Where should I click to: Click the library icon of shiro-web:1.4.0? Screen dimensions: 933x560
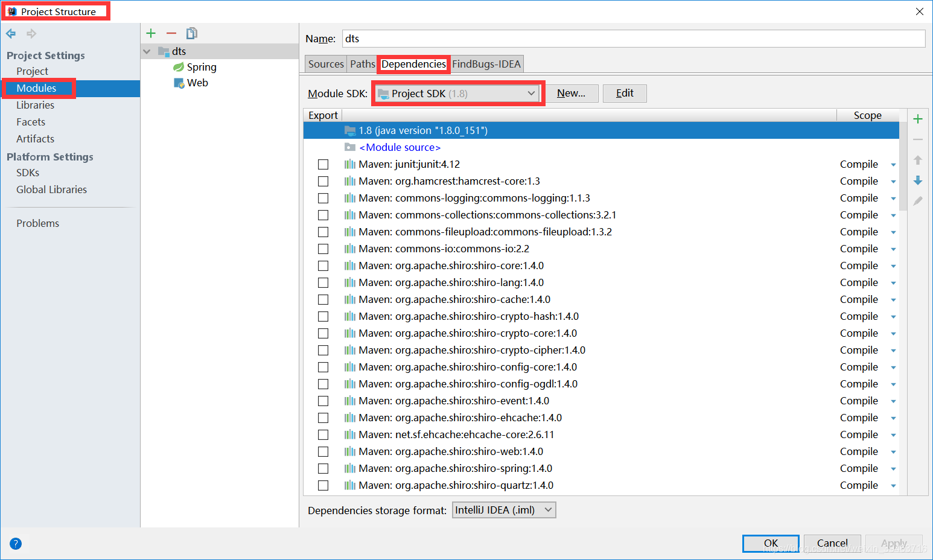[x=350, y=451]
